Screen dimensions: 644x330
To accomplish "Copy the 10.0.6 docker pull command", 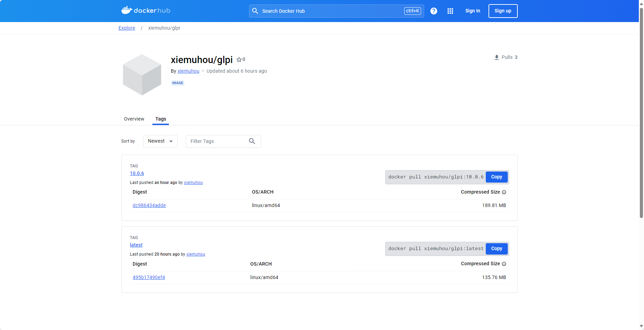I will click(496, 177).
